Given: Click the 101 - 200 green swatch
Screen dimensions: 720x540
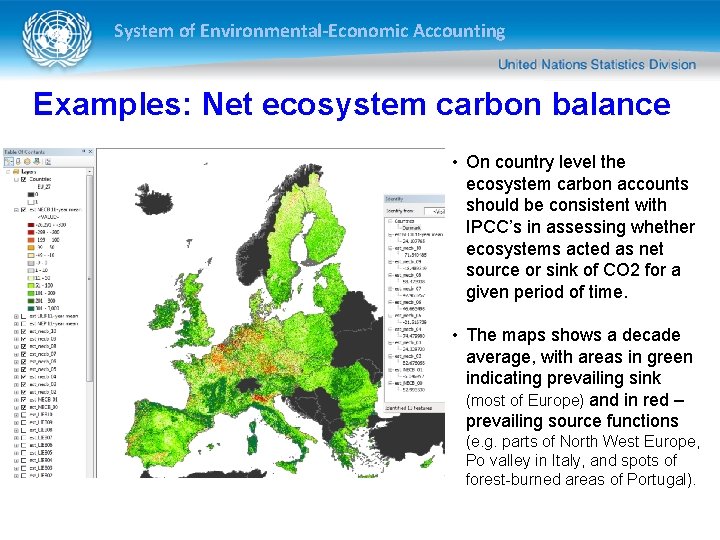Looking at the screenshot, I should coord(31,293).
